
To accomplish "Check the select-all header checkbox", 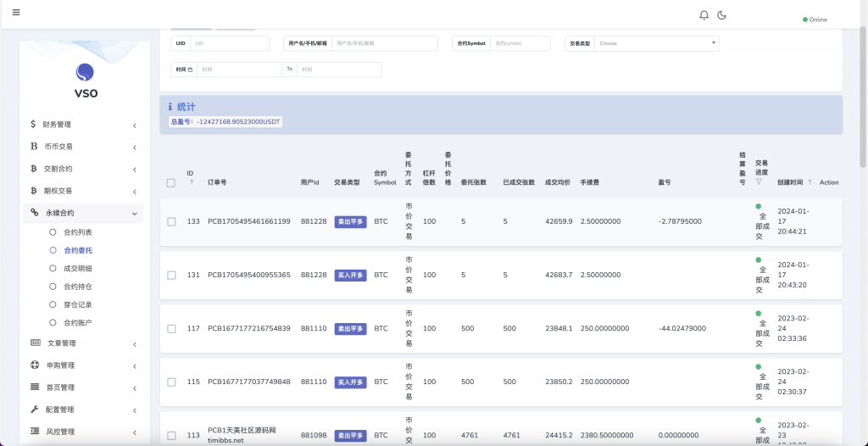I will pos(171,182).
